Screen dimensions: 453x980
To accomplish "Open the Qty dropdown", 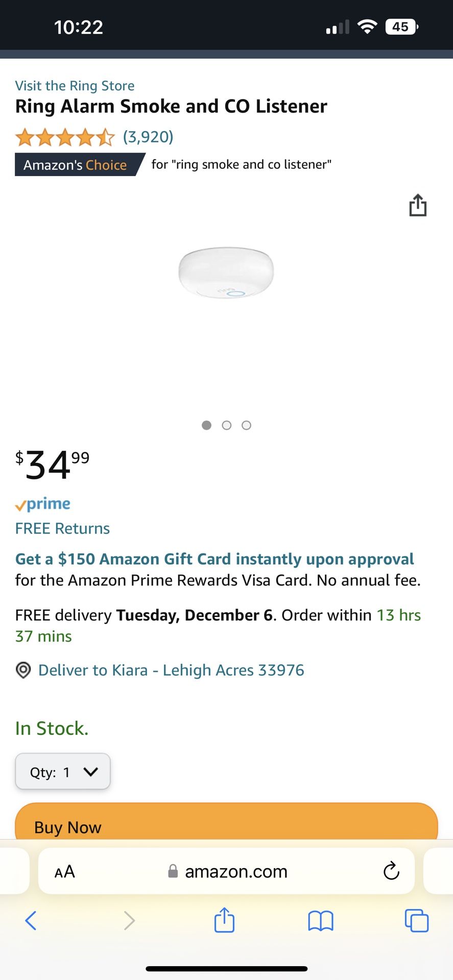I will 63,772.
